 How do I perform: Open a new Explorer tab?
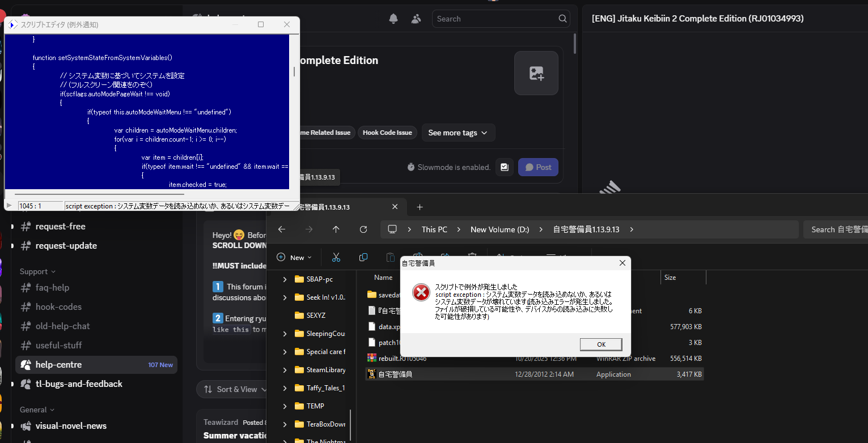point(420,207)
